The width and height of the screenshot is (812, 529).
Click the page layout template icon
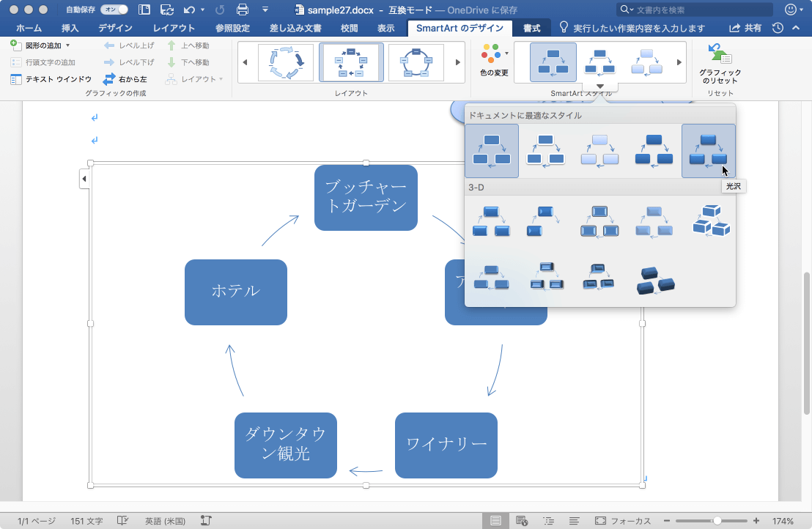pyautogui.click(x=144, y=10)
